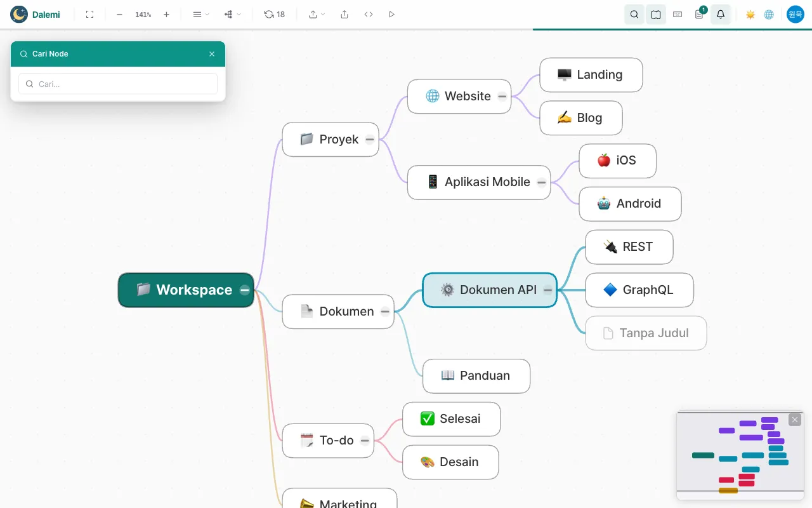Select the Selesai node
This screenshot has width=812, height=508.
pos(452,419)
